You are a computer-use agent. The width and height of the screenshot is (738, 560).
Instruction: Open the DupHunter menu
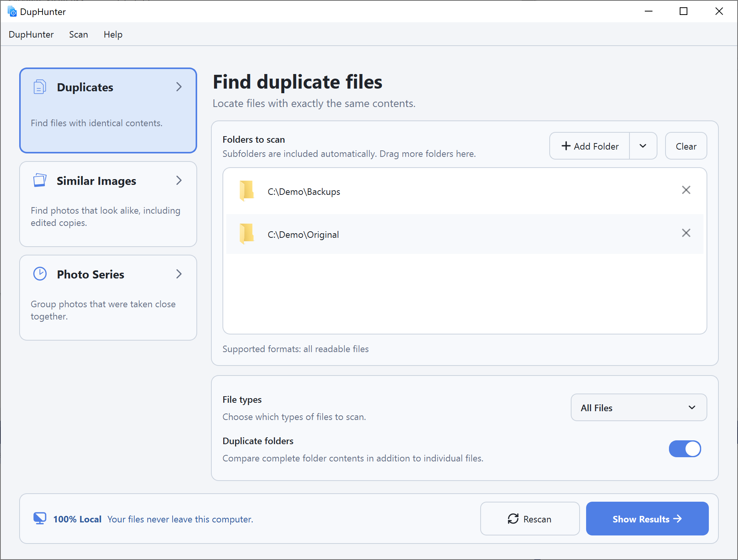31,35
